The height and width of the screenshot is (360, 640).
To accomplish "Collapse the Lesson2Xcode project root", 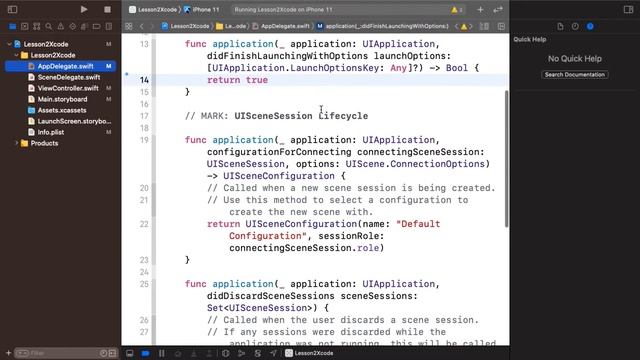I will [9, 44].
